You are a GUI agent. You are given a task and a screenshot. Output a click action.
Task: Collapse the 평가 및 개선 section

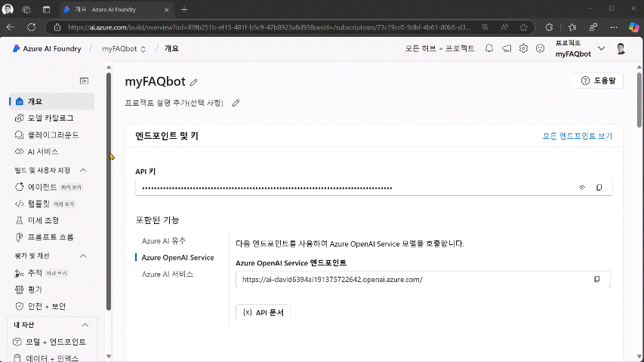pyautogui.click(x=83, y=256)
